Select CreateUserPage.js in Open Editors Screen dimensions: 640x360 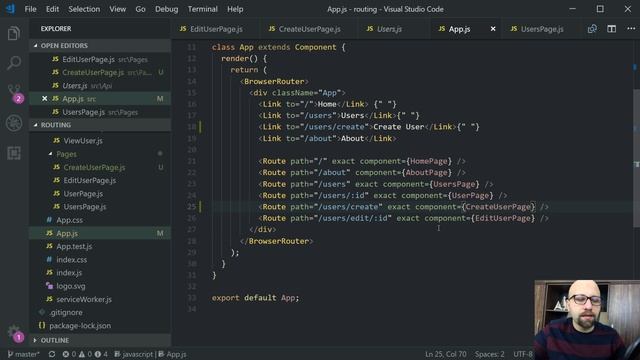coord(100,73)
